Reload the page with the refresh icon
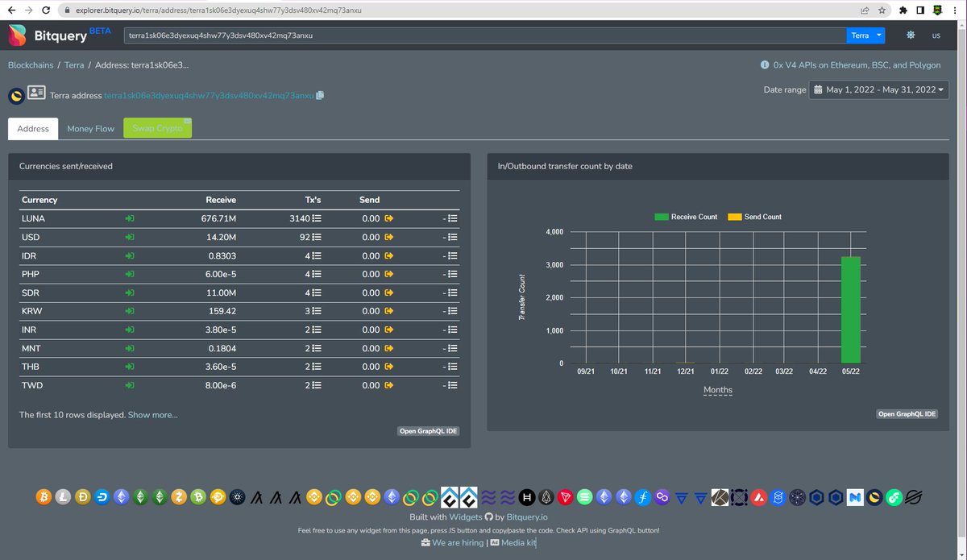Image resolution: width=967 pixels, height=560 pixels. (x=47, y=10)
